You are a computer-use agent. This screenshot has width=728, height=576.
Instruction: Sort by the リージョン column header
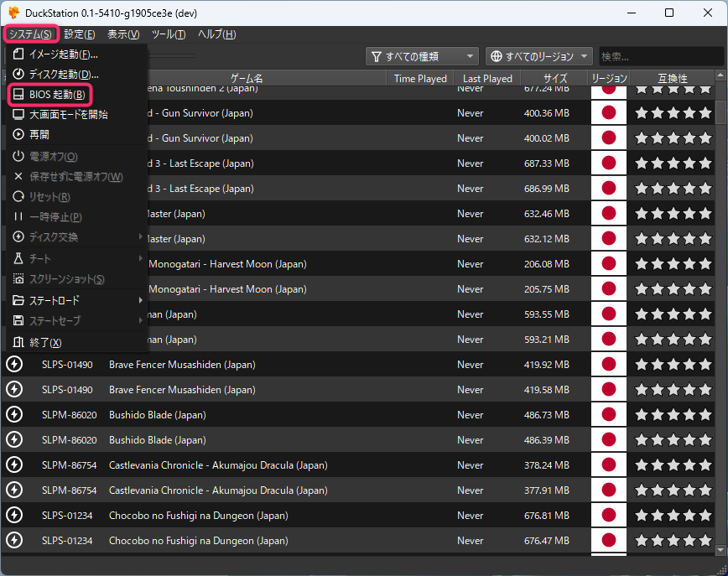pos(609,79)
